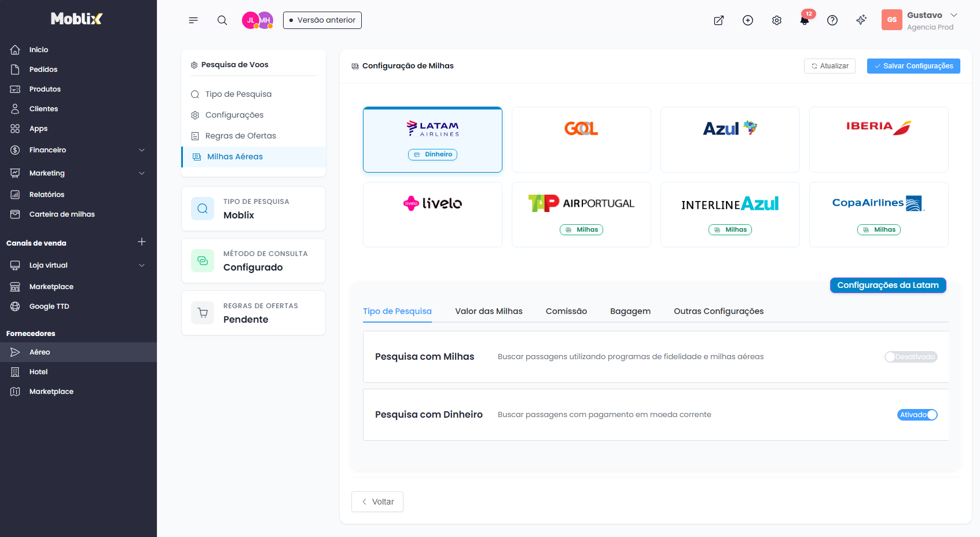Viewport: 980px width, 537px height.
Task: Click the MH user avatar
Action: coord(265,20)
